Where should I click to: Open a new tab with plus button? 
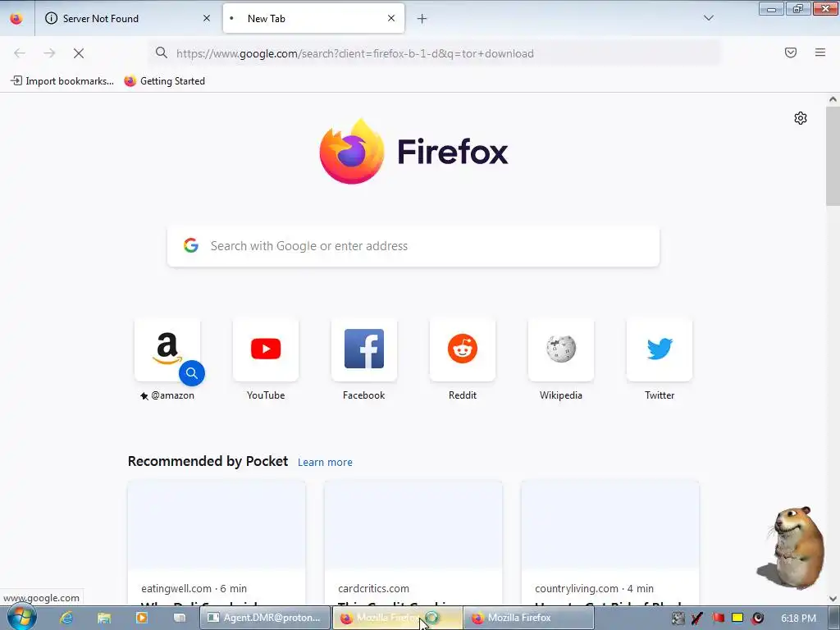(422, 19)
